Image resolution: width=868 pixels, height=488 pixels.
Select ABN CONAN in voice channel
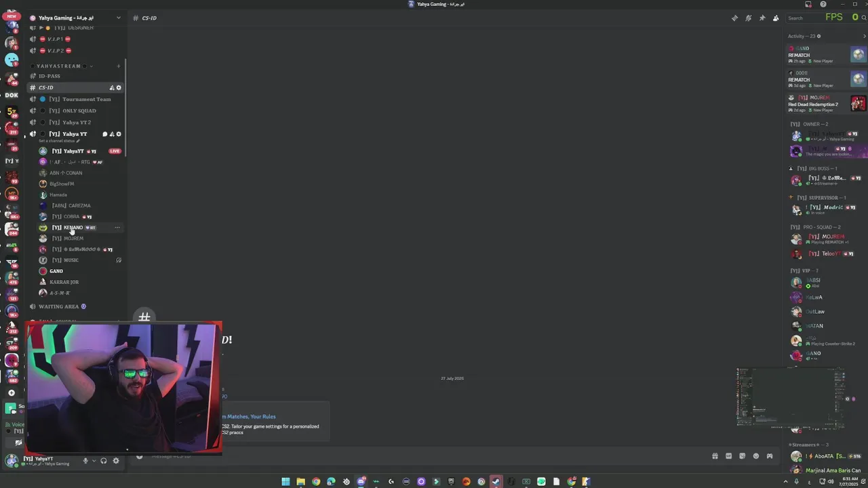[79, 173]
